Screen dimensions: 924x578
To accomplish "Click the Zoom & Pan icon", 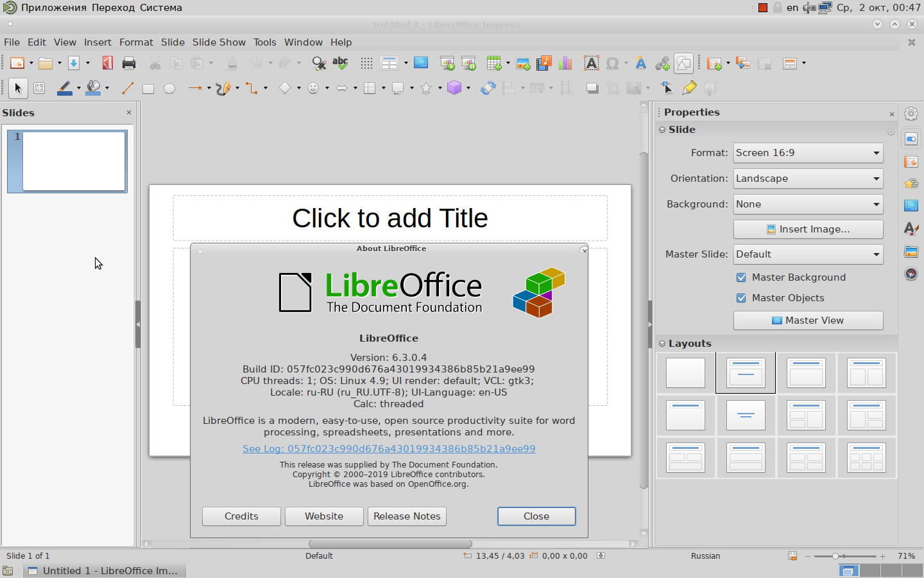I will [39, 88].
